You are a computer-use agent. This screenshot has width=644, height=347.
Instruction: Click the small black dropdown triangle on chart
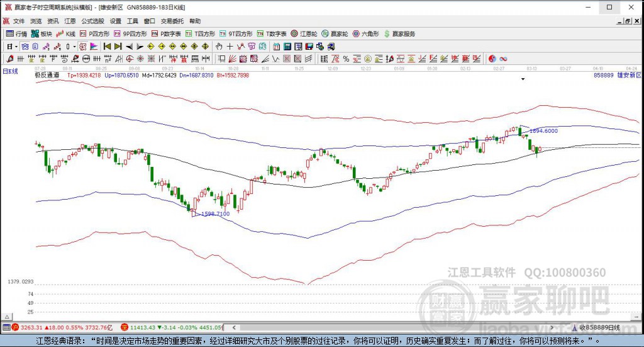click(x=523, y=79)
